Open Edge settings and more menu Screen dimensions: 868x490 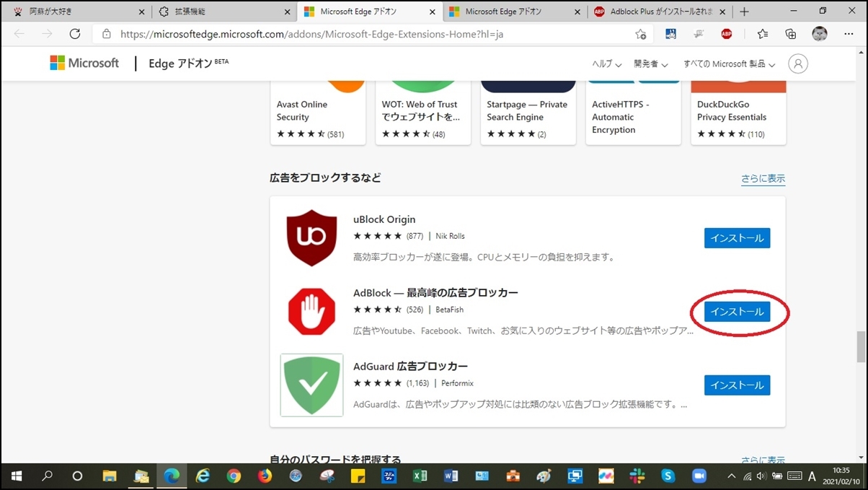pyautogui.click(x=848, y=34)
